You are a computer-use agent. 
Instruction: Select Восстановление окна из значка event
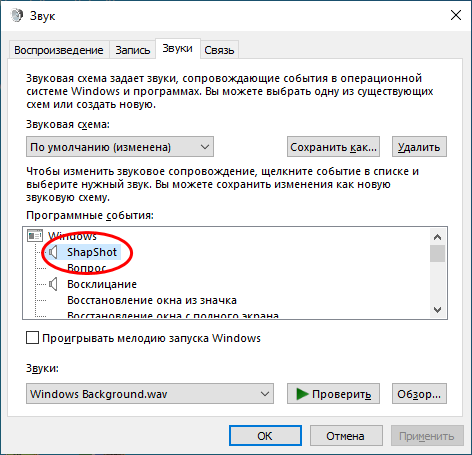click(x=152, y=300)
